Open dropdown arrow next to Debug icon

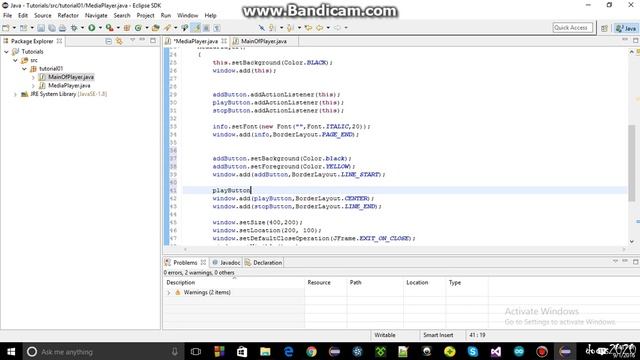click(82, 28)
